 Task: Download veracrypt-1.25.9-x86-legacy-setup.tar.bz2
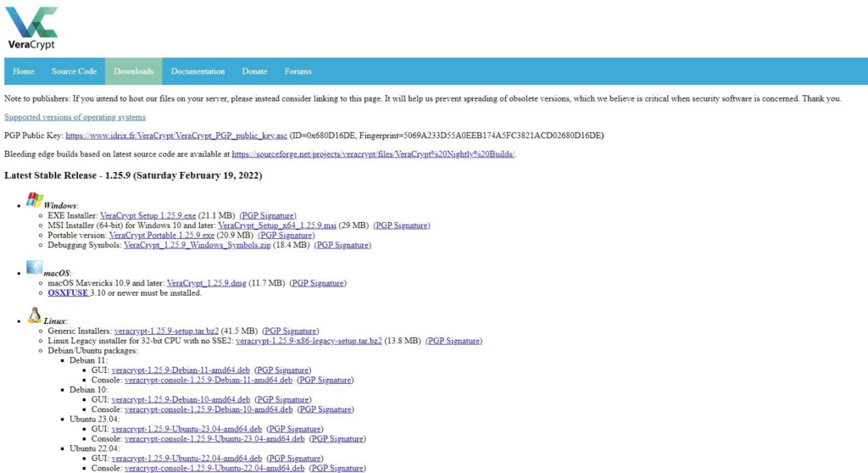309,341
